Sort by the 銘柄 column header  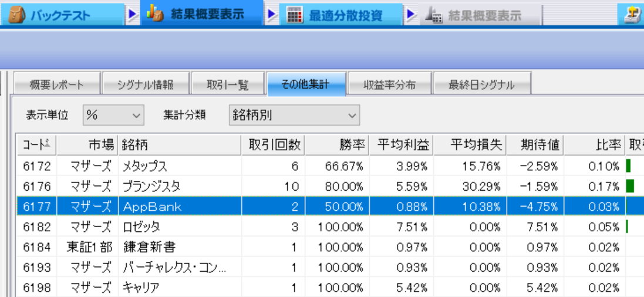click(x=180, y=144)
